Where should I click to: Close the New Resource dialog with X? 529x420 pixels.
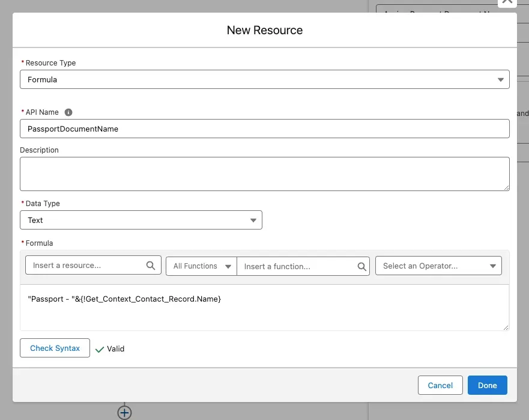tap(507, 2)
